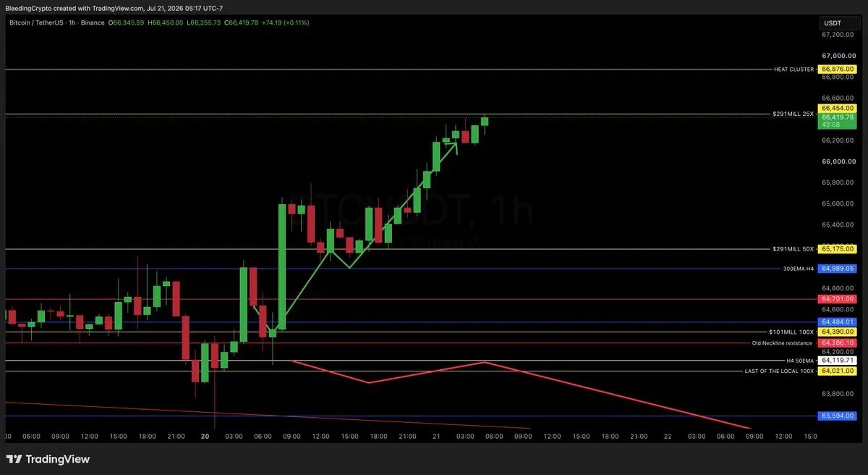Click the 65,800.00 price axis label

click(838, 182)
